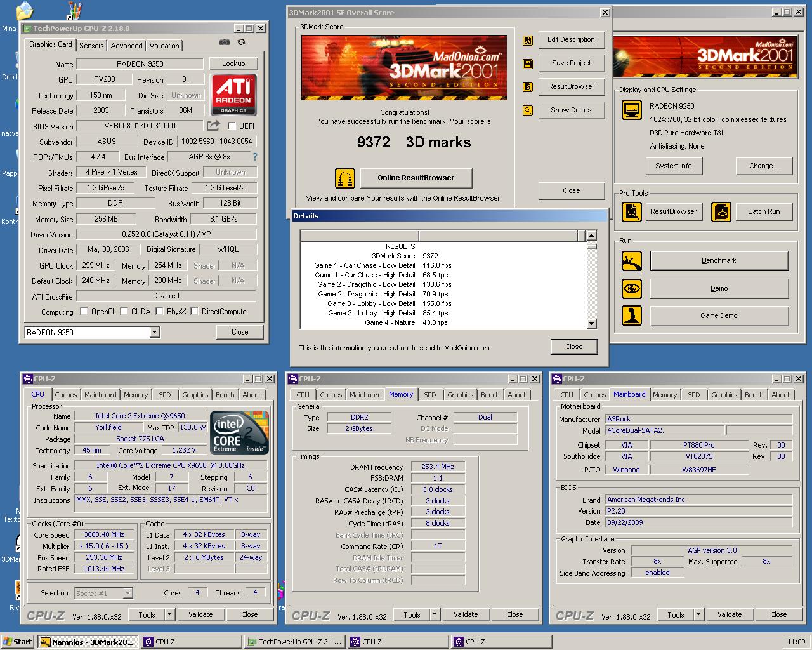
Task: Open Tools dropdown arrow in CPU-Z Memory window
Action: [x=435, y=614]
